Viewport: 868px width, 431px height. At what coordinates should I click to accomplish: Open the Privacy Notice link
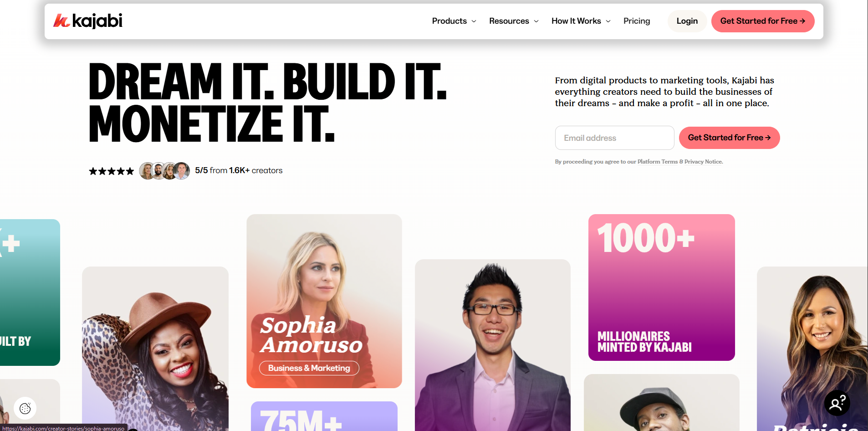pos(703,162)
